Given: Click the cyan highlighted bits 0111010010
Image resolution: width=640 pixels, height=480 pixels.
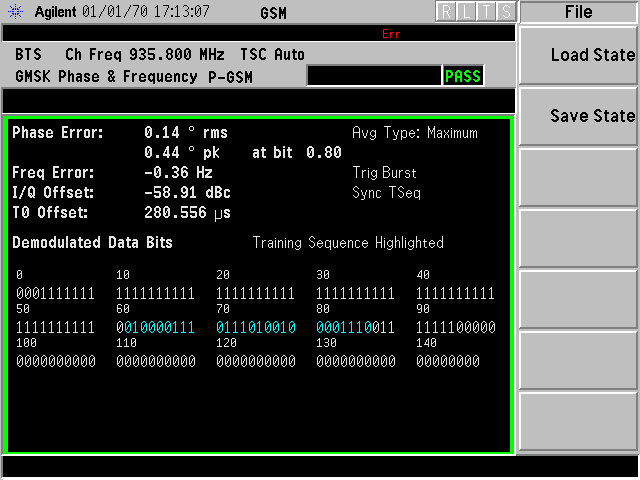Looking at the screenshot, I should [x=255, y=327].
